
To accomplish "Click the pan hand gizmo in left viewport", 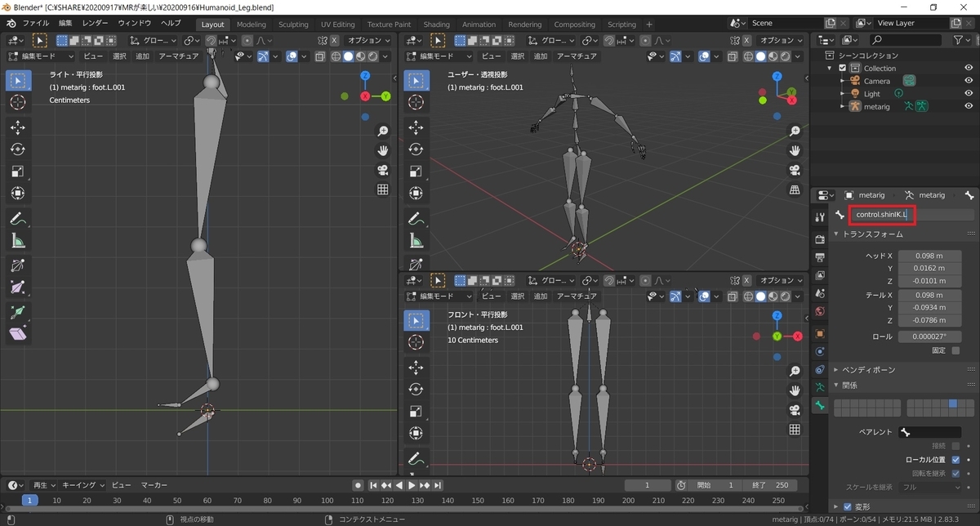I will tap(382, 150).
